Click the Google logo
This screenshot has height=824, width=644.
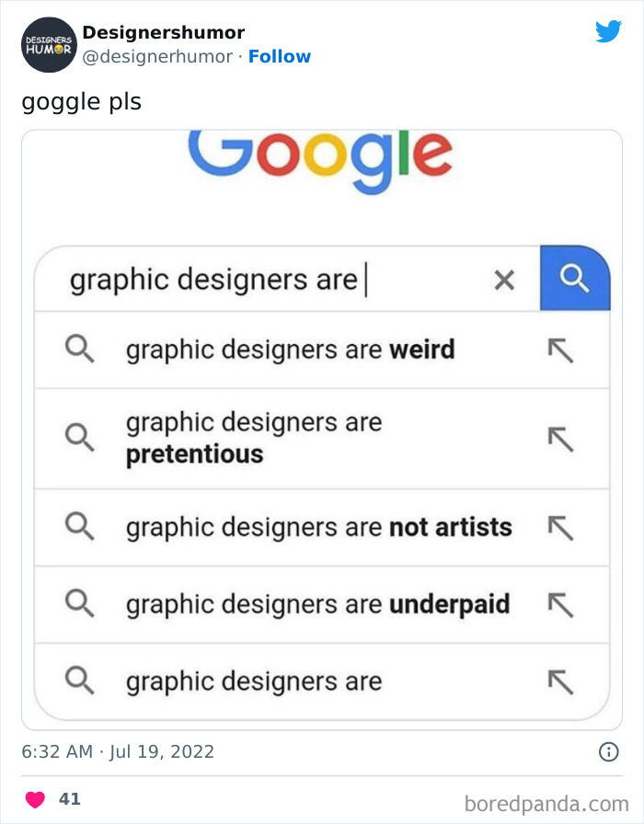point(321,158)
